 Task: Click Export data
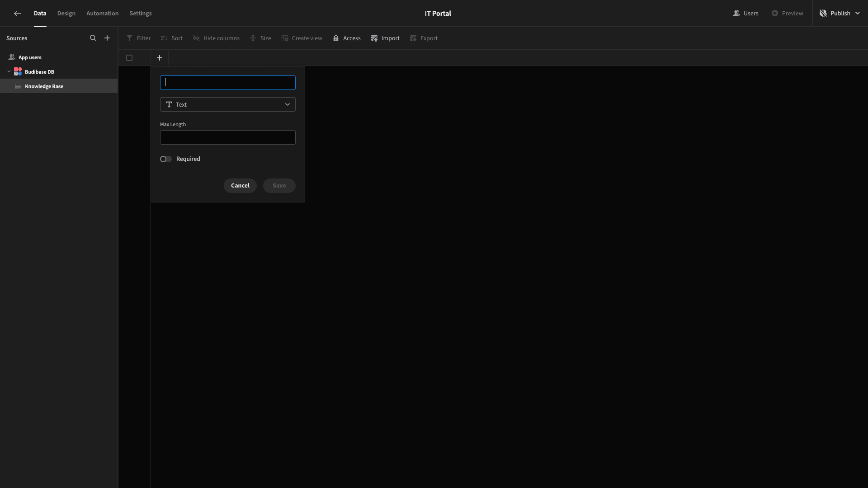424,38
